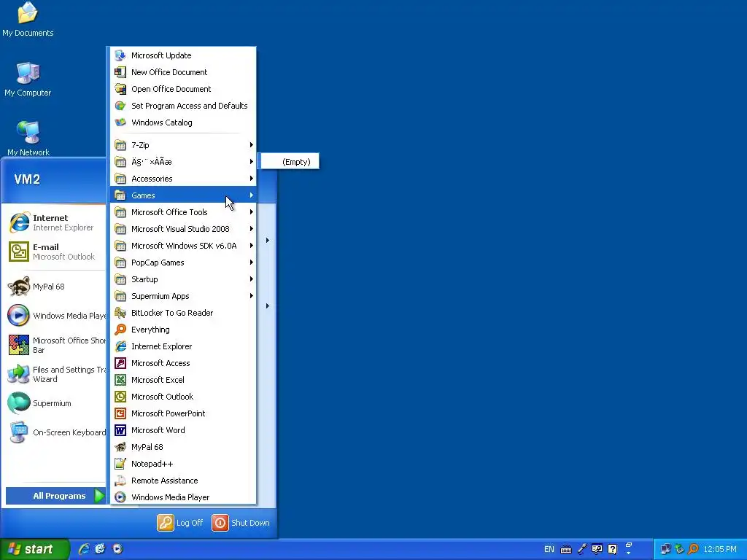Open the Everything search program
The height and width of the screenshot is (560, 747).
183,330
